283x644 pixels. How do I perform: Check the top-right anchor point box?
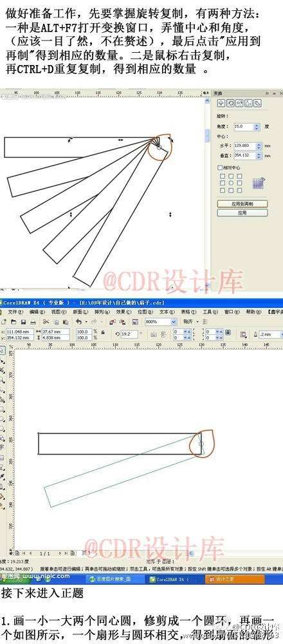pyautogui.click(x=239, y=176)
